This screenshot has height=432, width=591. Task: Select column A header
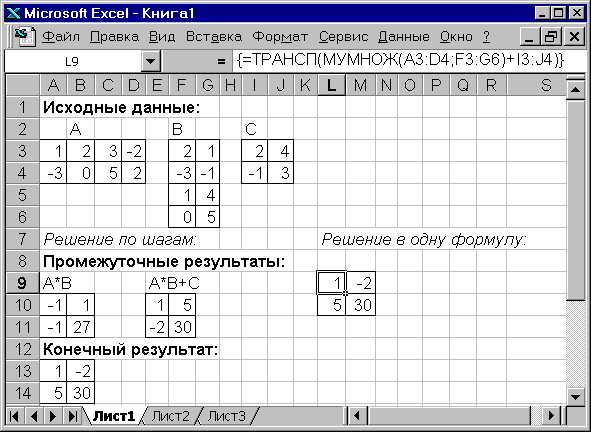(x=54, y=85)
